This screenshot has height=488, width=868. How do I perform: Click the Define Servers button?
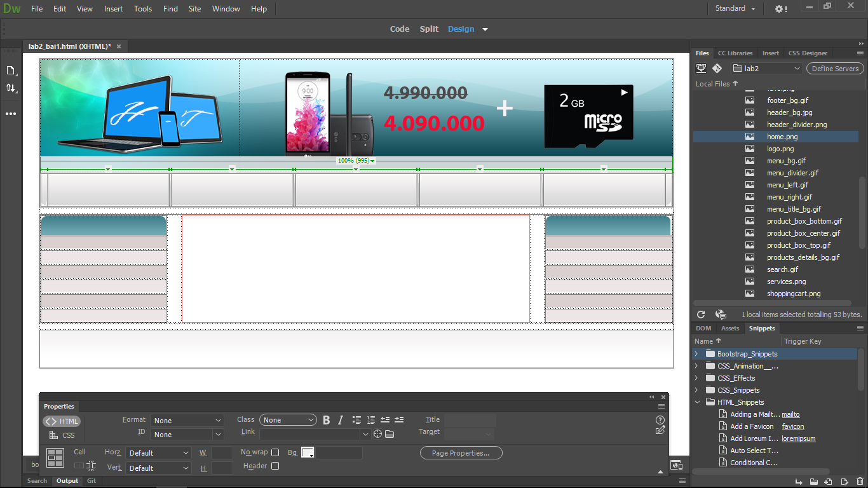coord(835,69)
